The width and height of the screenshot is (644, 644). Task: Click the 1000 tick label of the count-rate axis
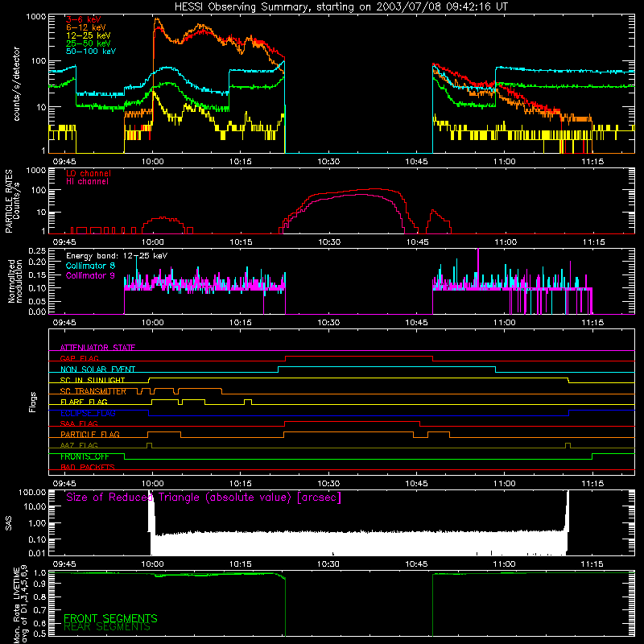(36, 17)
